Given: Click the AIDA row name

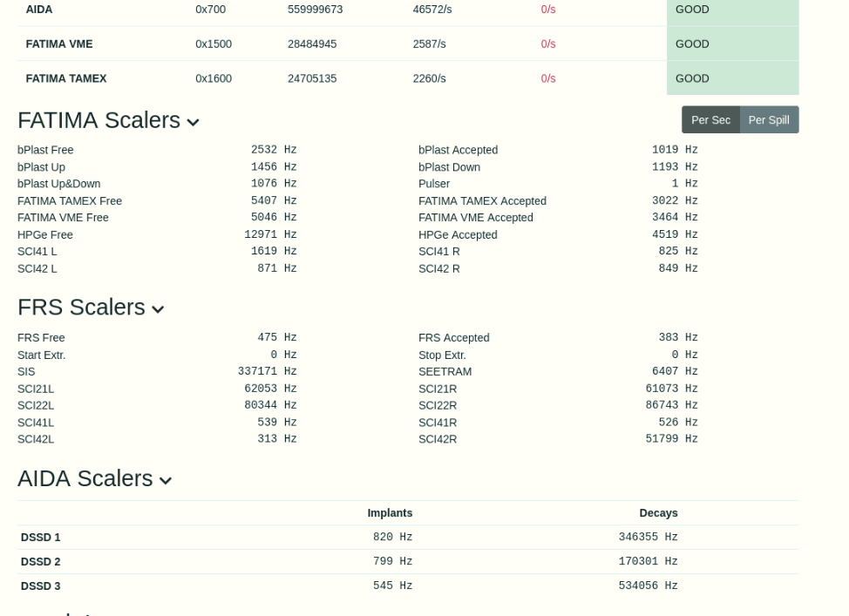Looking at the screenshot, I should (x=39, y=10).
